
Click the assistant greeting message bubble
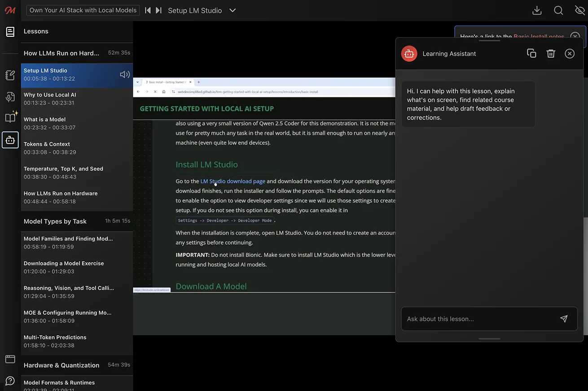(468, 104)
